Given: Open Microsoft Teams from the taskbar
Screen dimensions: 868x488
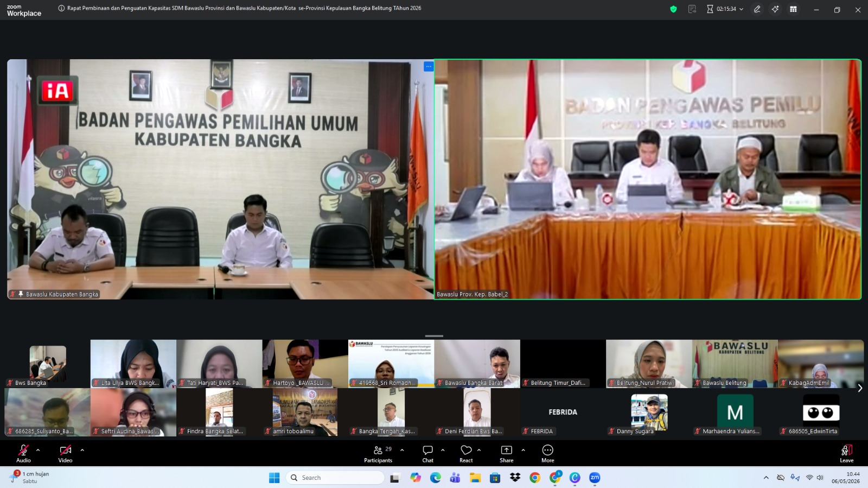Looking at the screenshot, I should 455,478.
